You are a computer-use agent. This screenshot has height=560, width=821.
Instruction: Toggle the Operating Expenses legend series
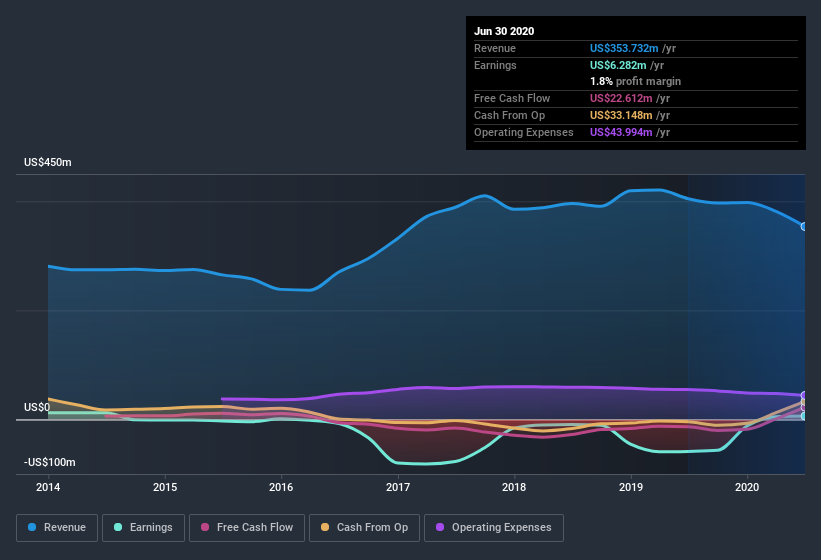(x=494, y=528)
